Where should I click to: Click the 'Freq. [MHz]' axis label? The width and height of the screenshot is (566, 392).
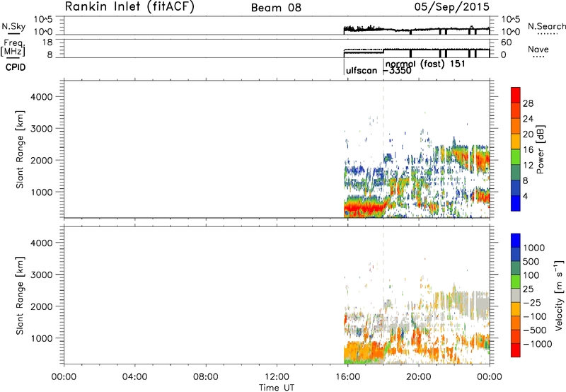pyautogui.click(x=13, y=48)
